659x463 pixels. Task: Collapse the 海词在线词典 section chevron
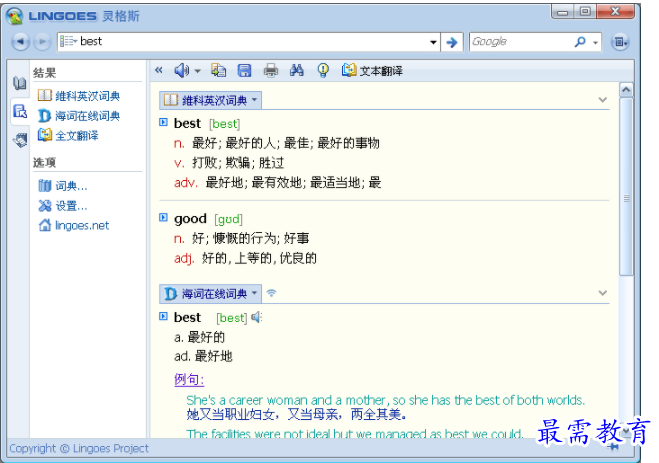point(603,293)
